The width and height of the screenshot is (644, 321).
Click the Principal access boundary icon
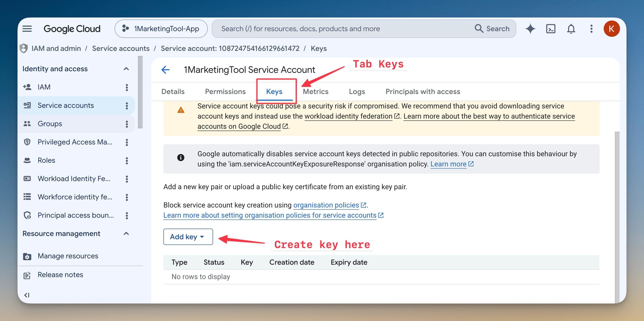tap(27, 215)
